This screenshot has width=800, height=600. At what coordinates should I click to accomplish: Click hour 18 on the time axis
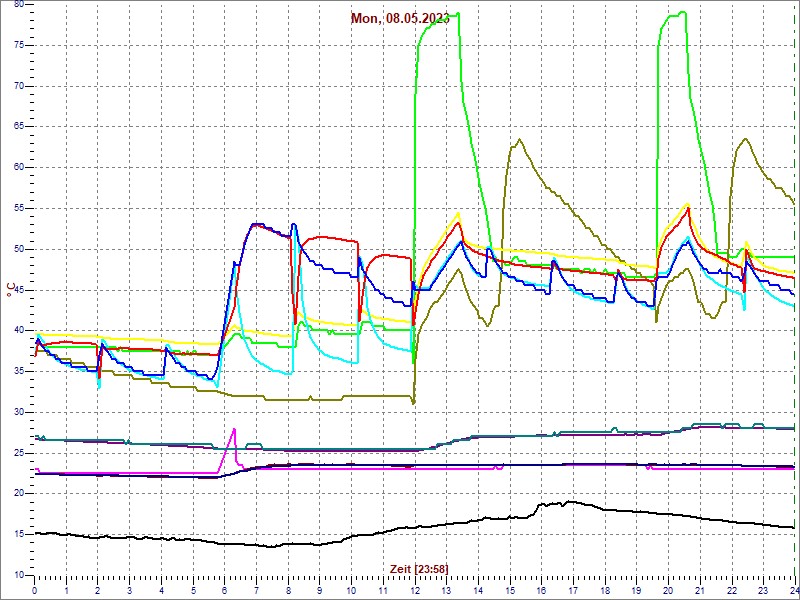coord(605,590)
